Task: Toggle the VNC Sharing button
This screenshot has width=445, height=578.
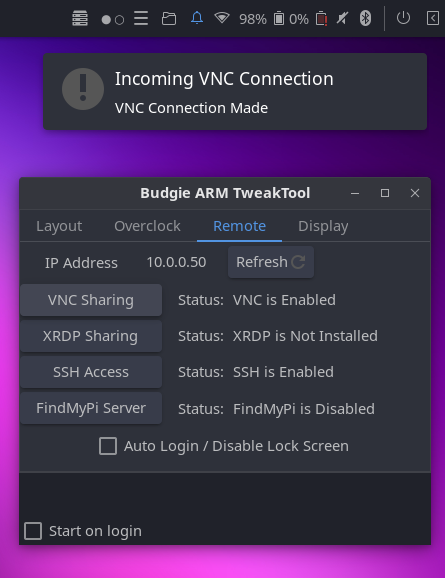Action: [91, 300]
